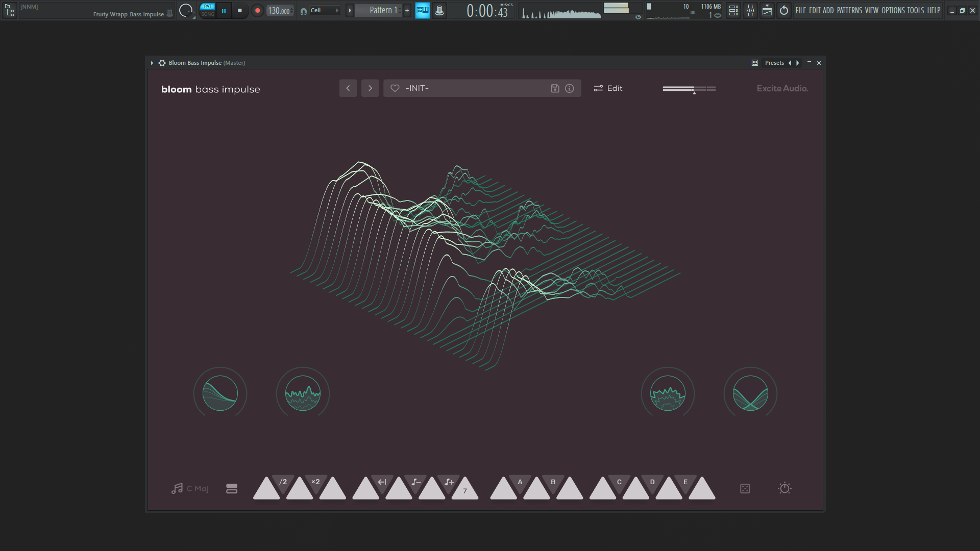This screenshot has width=980, height=551.
Task: Expand the Pattern 1 selector arrow
Action: tap(350, 10)
